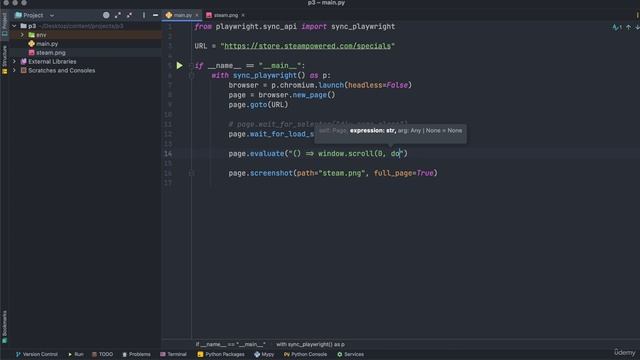Click on page.goto(URL) line
The height and width of the screenshot is (360, 640).
pyautogui.click(x=258, y=105)
